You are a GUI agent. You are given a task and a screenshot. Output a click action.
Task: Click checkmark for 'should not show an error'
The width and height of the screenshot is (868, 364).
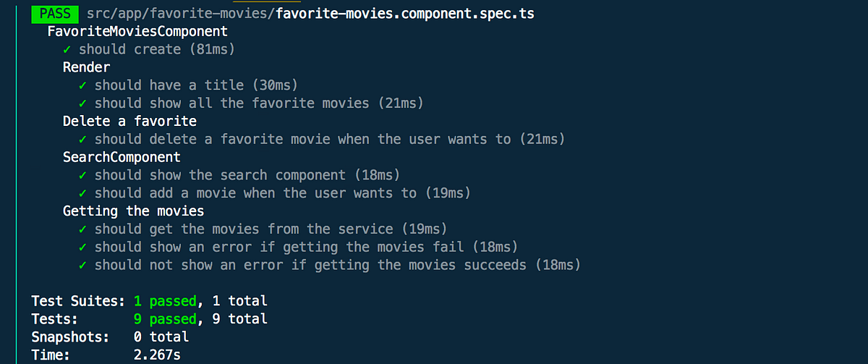tap(83, 266)
